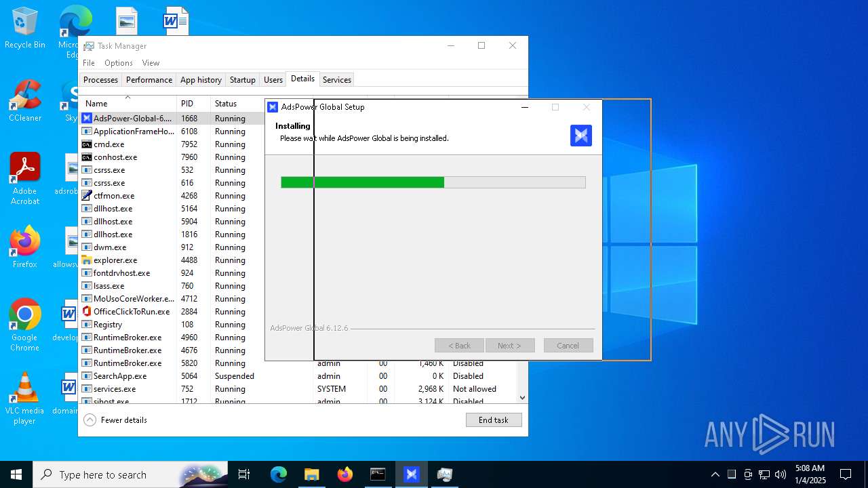Open VLC media player desktop icon
Viewport: 868px width, 488px height.
click(25, 399)
